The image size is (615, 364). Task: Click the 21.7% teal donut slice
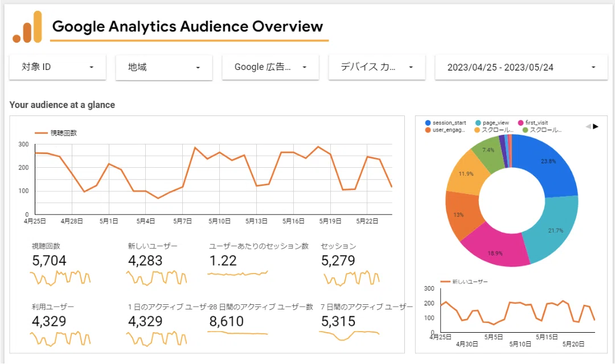(553, 229)
